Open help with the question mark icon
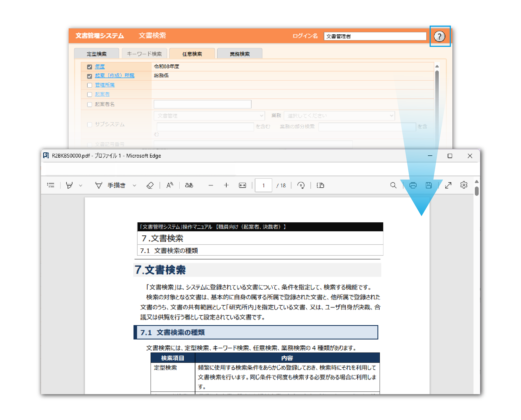This screenshot has width=521, height=420. (x=439, y=36)
